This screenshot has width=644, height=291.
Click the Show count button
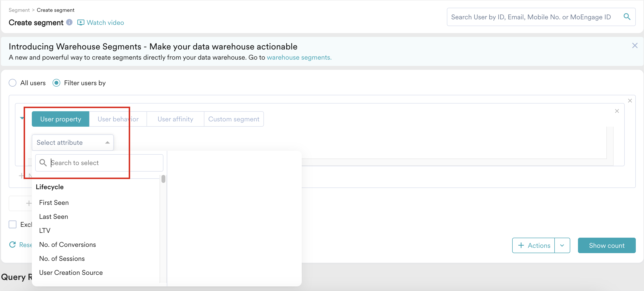click(x=606, y=245)
